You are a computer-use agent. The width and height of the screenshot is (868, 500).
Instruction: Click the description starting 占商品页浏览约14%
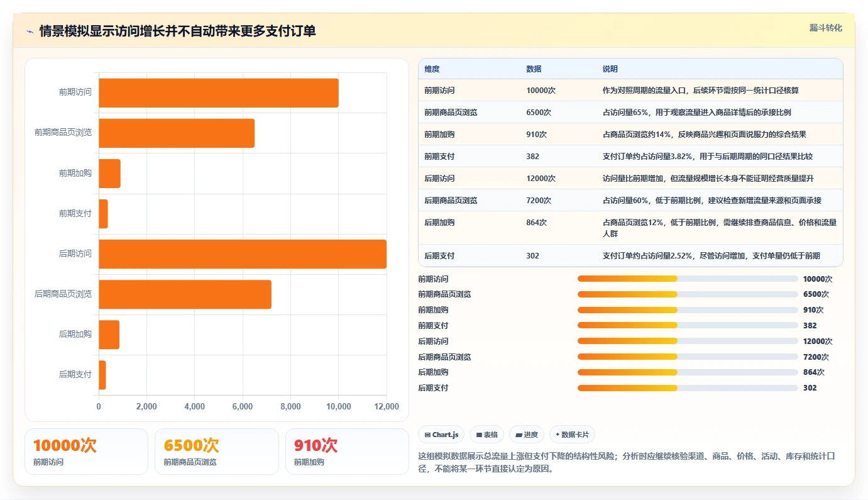(x=705, y=135)
